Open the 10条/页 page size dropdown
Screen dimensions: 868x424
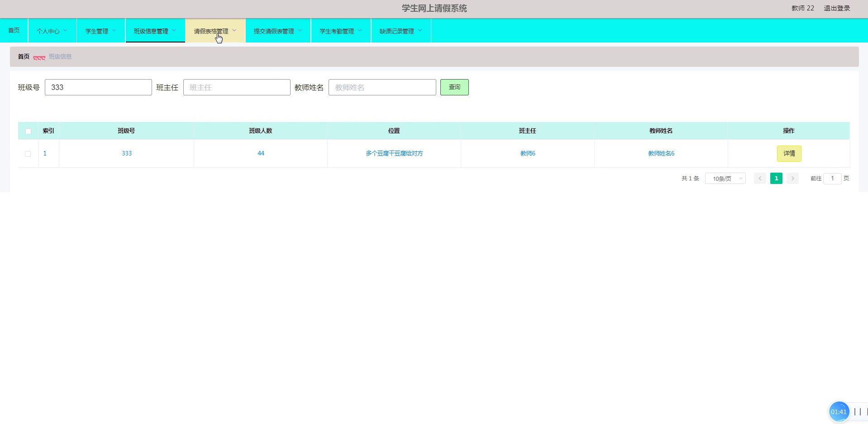[725, 179]
